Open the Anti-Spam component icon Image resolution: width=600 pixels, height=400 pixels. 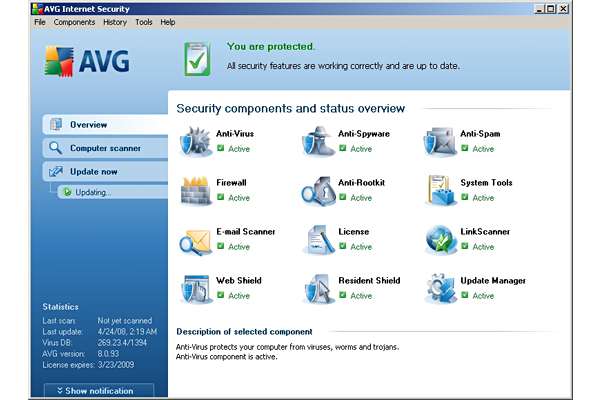click(x=440, y=142)
